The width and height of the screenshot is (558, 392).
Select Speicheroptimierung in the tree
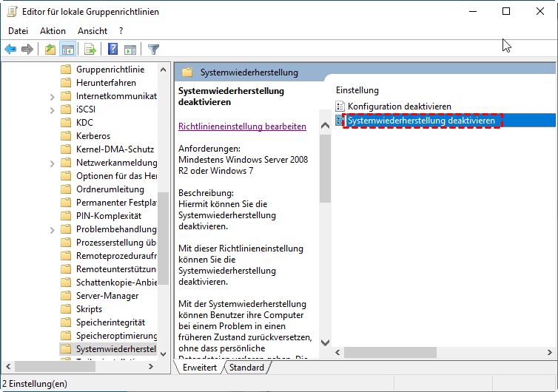click(116, 336)
